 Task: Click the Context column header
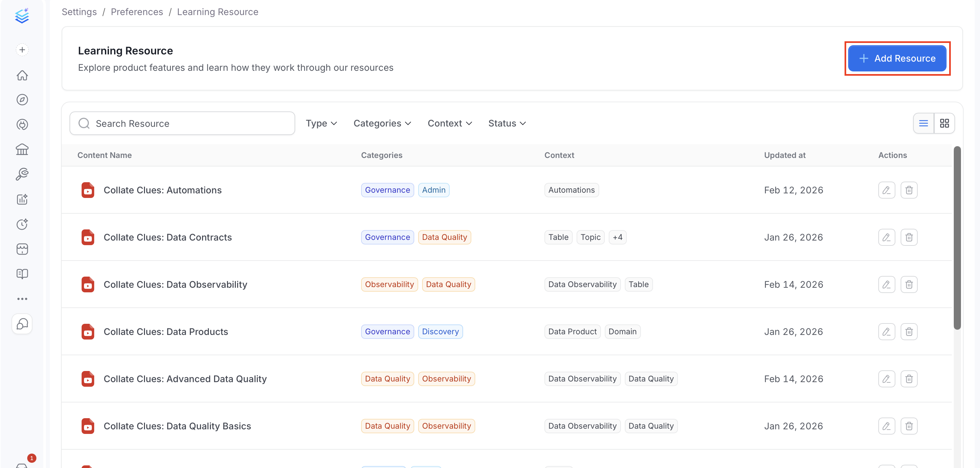[559, 155]
